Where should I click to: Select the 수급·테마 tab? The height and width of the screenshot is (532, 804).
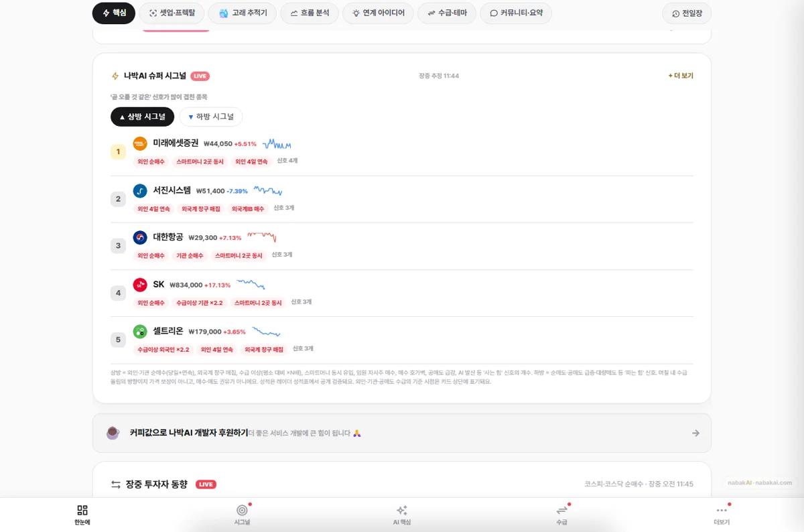[447, 13]
